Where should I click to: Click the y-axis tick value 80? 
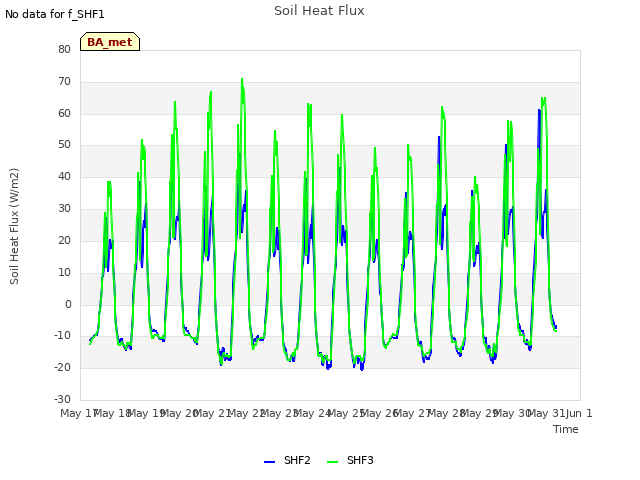[x=64, y=49]
